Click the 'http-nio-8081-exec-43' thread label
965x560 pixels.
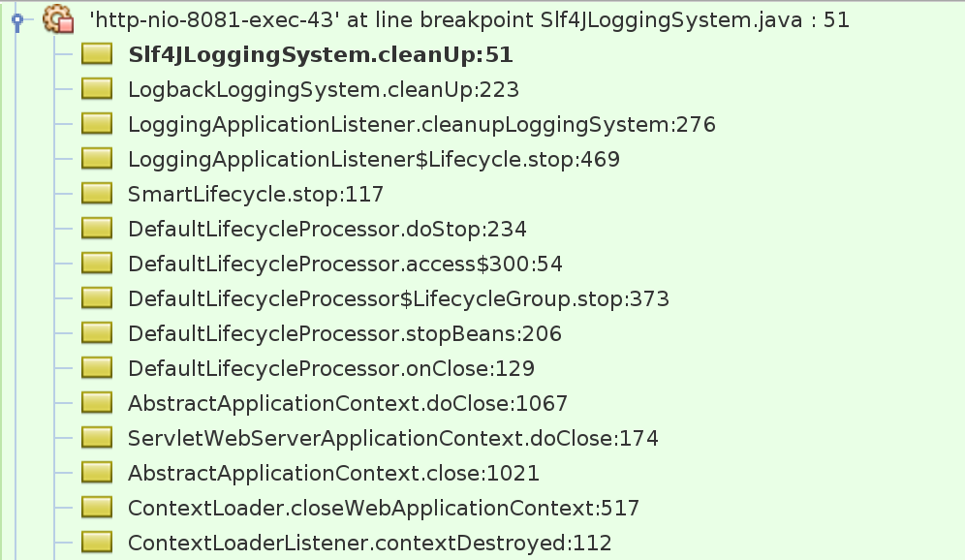pos(465,19)
